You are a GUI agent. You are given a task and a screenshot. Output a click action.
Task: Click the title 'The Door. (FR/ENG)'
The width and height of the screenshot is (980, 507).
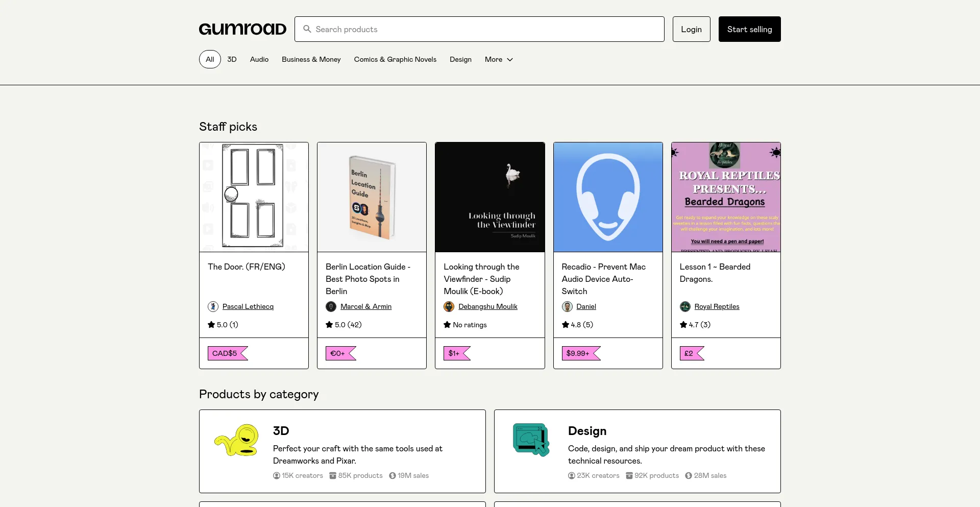(247, 267)
